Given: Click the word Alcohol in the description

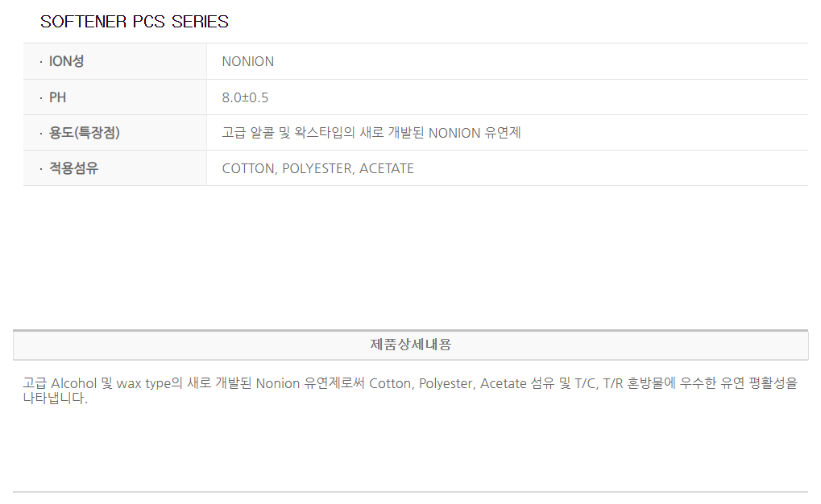Looking at the screenshot, I should tap(74, 383).
